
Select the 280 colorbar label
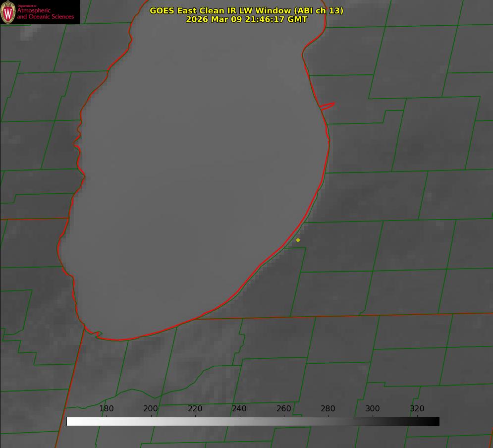(328, 409)
